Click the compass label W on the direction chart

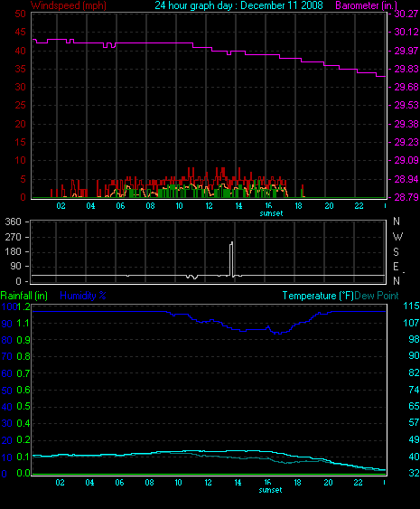pos(397,237)
